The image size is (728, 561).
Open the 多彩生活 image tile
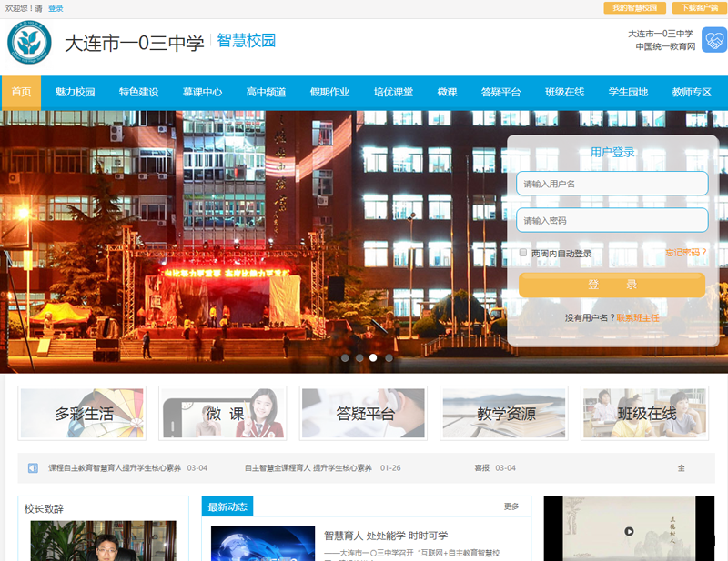click(x=82, y=414)
